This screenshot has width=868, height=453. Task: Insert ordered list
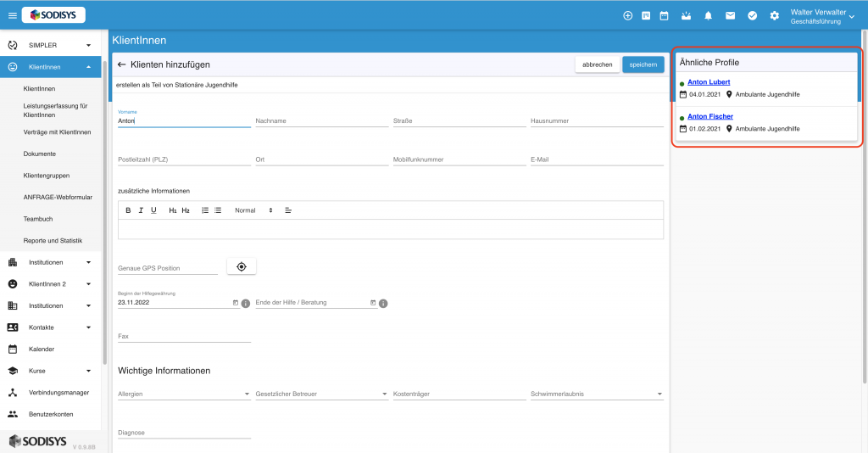(x=205, y=210)
